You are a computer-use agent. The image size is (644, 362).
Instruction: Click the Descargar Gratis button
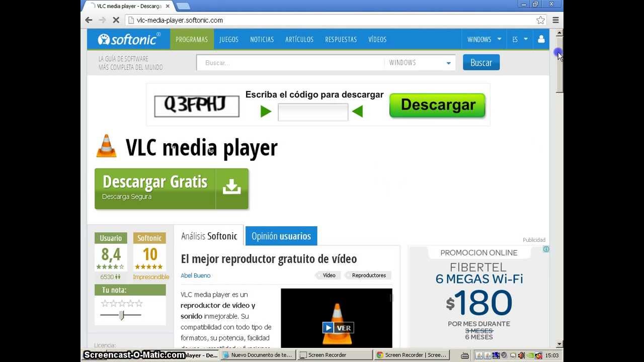click(x=172, y=189)
